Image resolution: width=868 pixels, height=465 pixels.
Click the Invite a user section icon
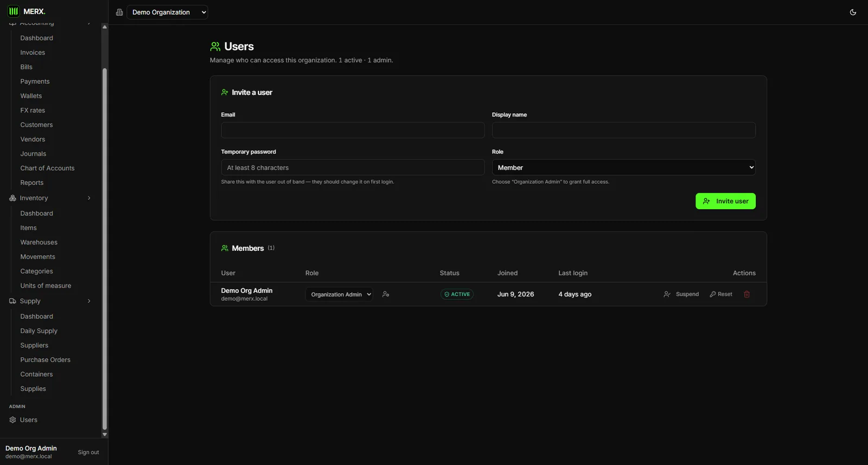pyautogui.click(x=225, y=93)
